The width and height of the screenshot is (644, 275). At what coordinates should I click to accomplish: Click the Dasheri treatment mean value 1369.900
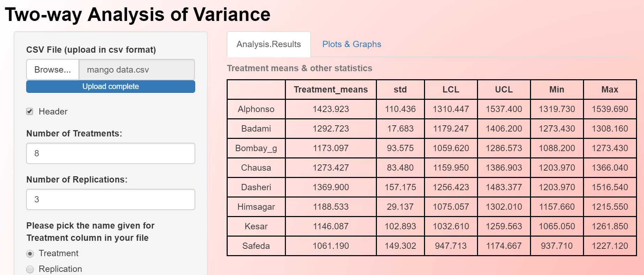point(331,187)
